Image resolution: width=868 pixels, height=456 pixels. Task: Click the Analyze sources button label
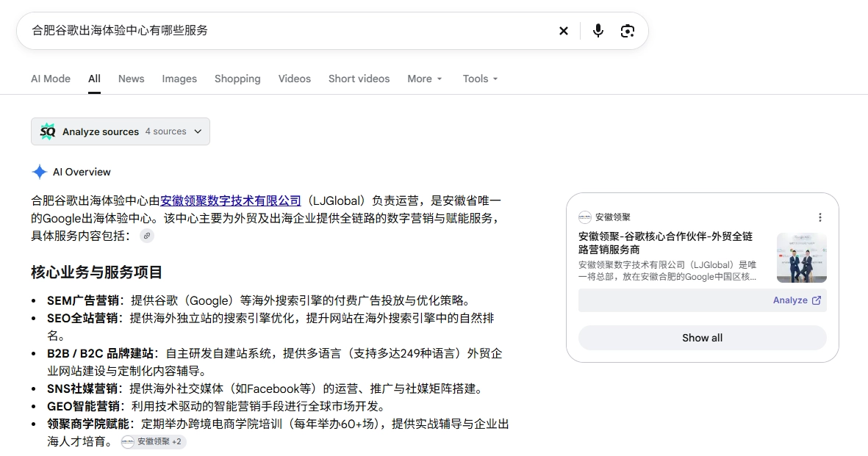tap(100, 131)
